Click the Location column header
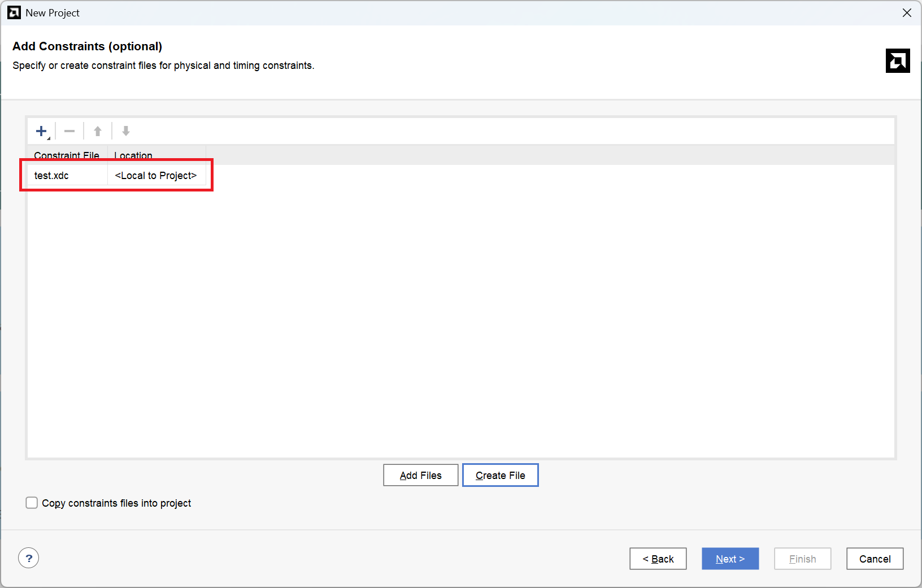Viewport: 922px width, 588px height. [x=133, y=155]
